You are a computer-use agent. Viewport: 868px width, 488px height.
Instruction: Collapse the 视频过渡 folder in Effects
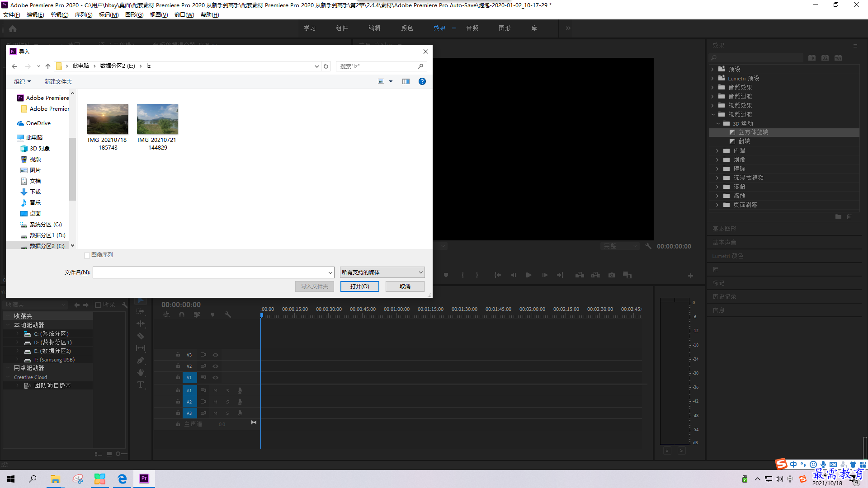pyautogui.click(x=713, y=114)
